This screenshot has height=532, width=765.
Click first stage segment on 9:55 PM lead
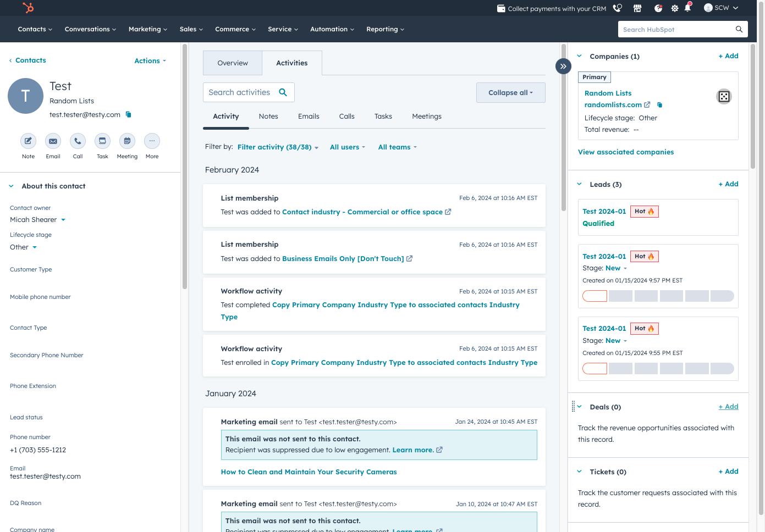(595, 368)
